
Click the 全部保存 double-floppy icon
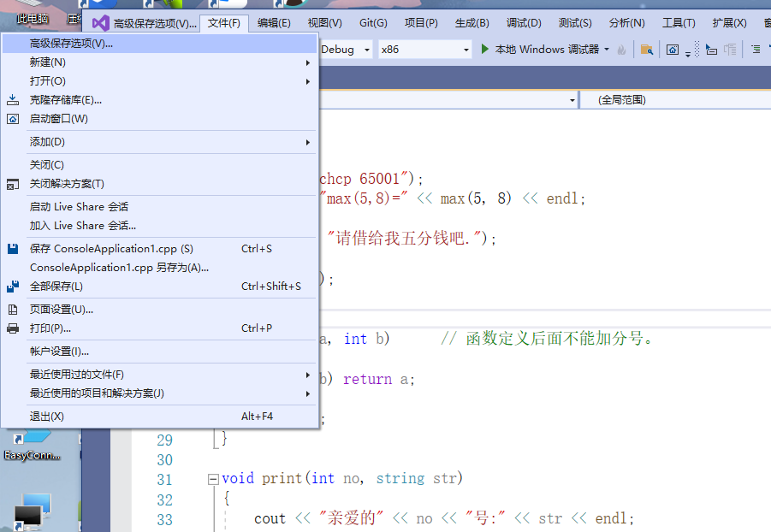[x=13, y=287]
